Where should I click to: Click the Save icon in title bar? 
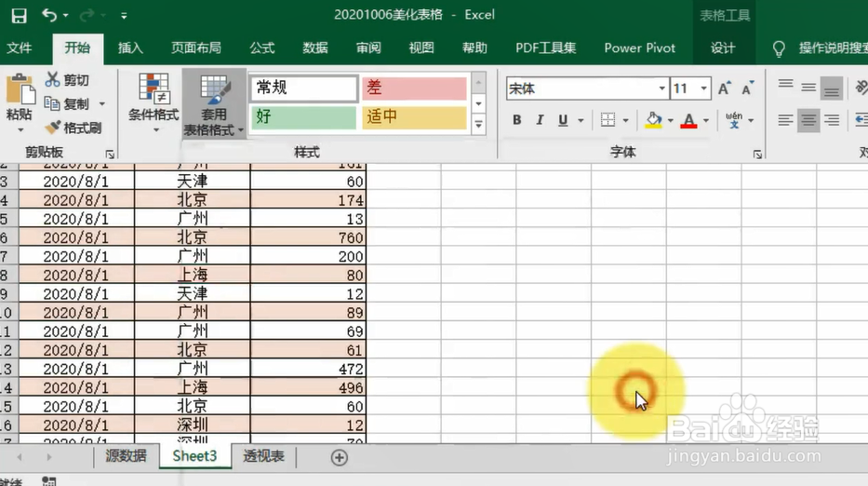pos(19,16)
